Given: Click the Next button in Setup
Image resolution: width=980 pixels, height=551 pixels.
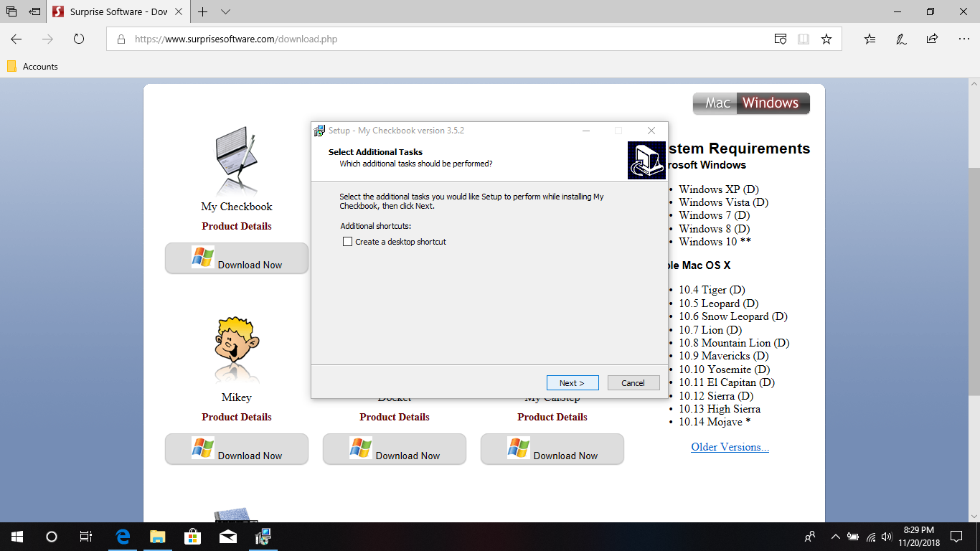Looking at the screenshot, I should (x=572, y=383).
